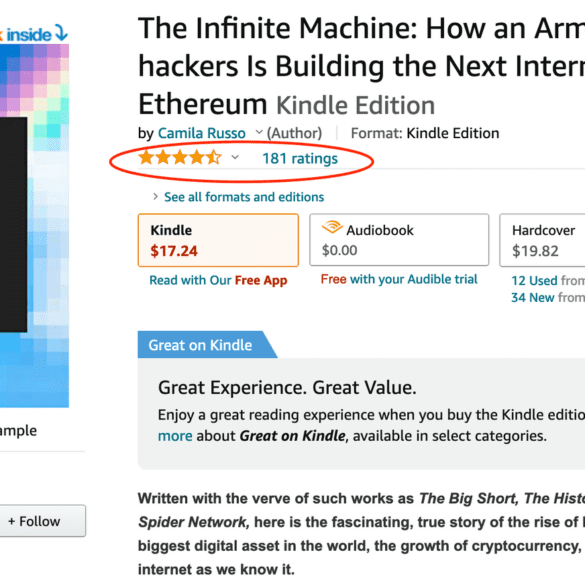Expand See all formats and editions

click(244, 197)
